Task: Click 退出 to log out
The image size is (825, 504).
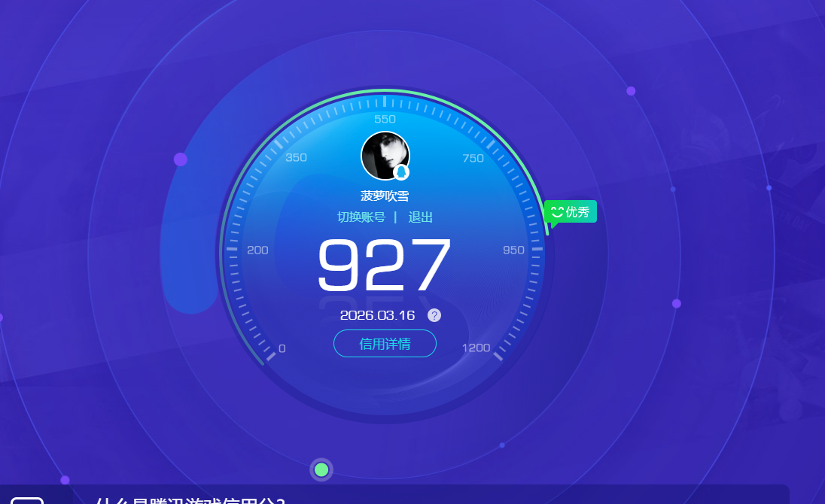Action: [421, 217]
